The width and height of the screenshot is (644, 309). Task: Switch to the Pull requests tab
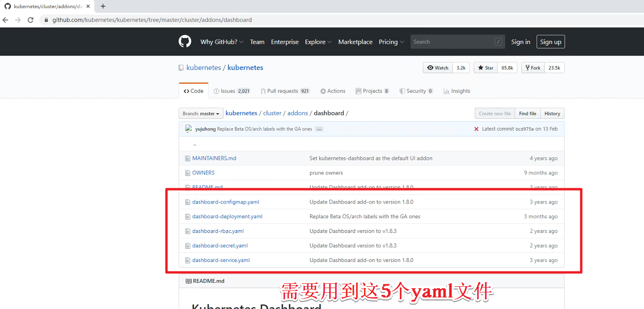pos(285,91)
